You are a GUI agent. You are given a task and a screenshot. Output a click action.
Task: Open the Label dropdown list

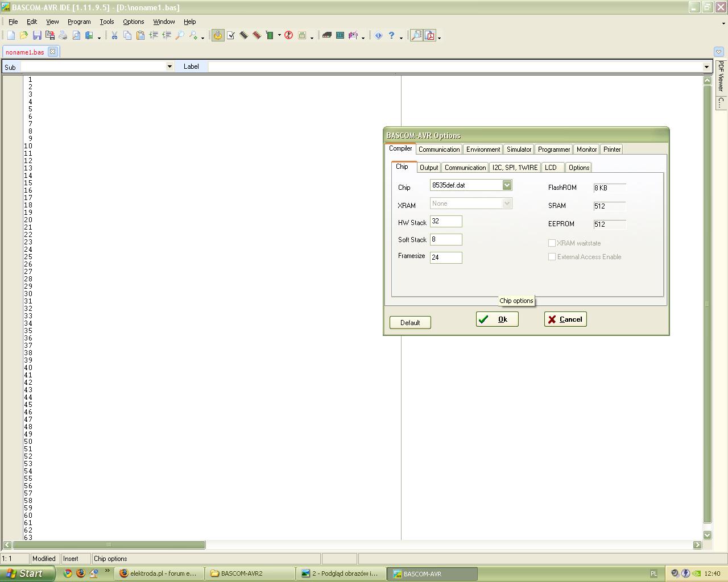click(x=706, y=66)
